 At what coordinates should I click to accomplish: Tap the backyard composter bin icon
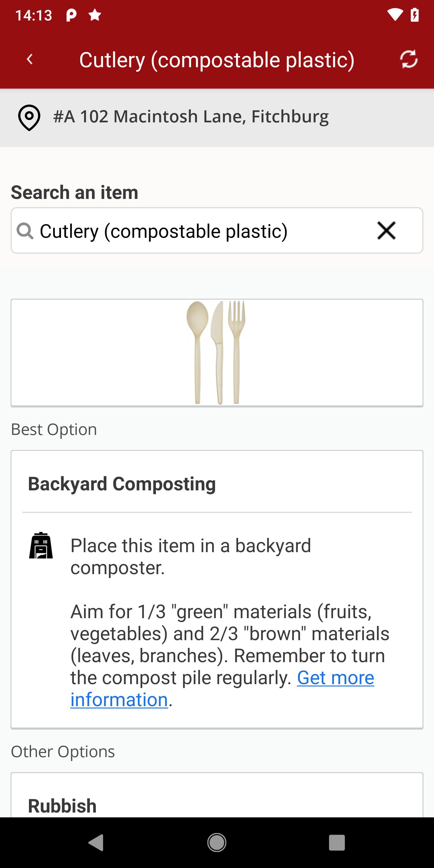tap(41, 546)
